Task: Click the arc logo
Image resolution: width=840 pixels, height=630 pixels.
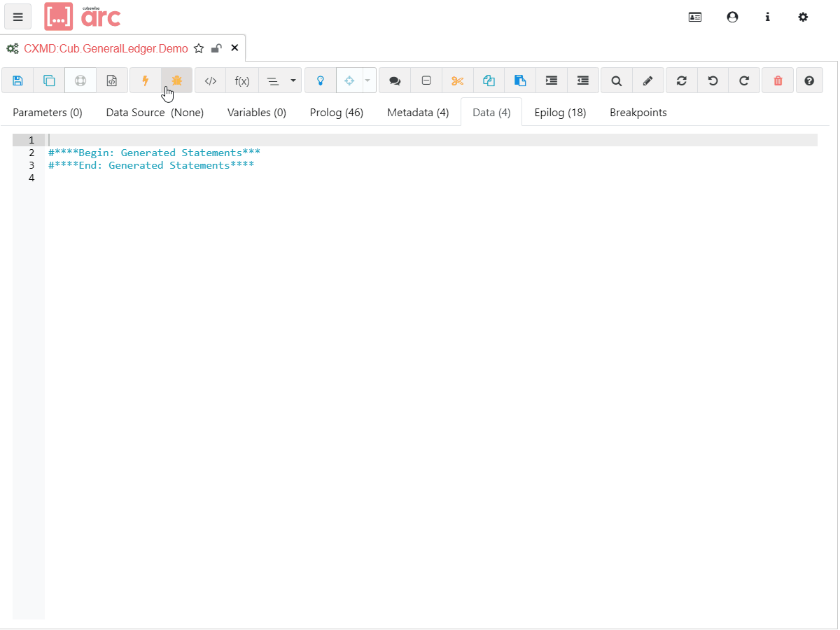Action: click(x=83, y=16)
